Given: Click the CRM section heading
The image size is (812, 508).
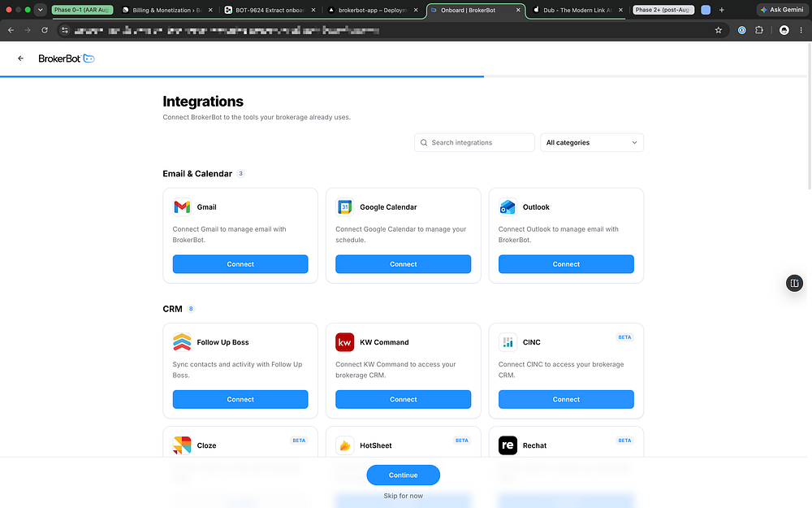Looking at the screenshot, I should pos(172,309).
